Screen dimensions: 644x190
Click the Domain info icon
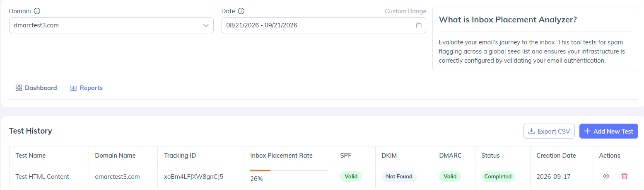click(37, 11)
